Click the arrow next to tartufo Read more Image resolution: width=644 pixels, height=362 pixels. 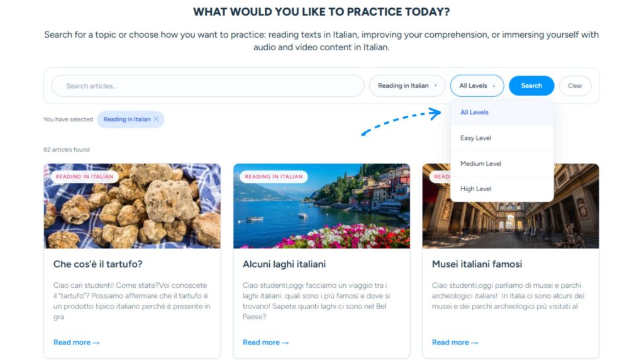(96, 343)
